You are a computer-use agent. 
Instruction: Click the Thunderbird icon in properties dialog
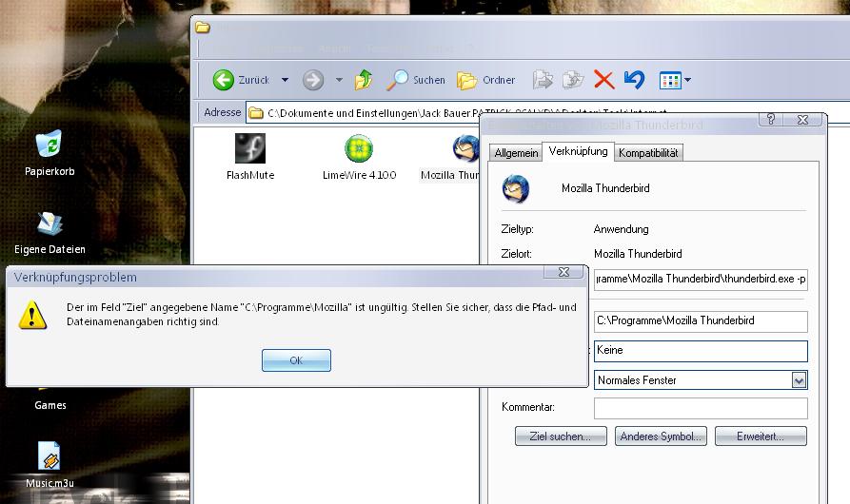pyautogui.click(x=516, y=188)
